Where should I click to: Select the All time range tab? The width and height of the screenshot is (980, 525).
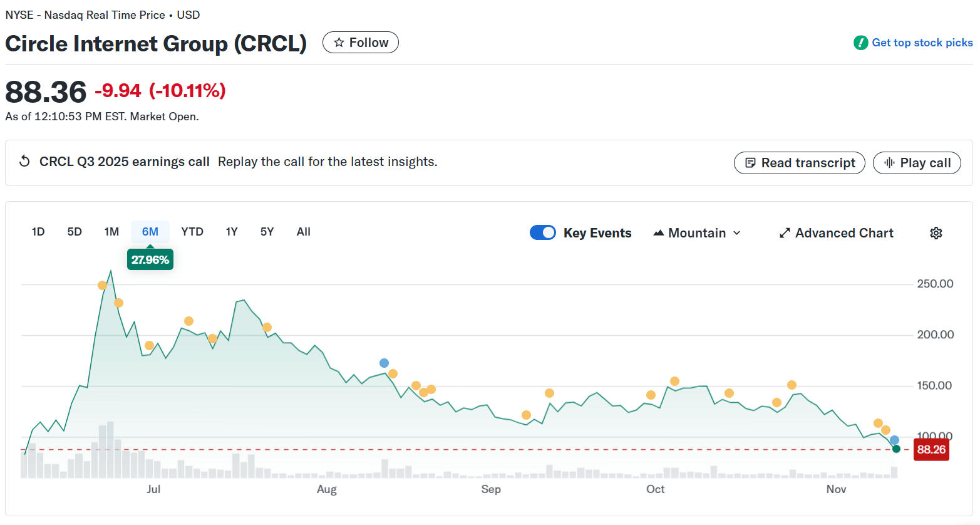[303, 231]
